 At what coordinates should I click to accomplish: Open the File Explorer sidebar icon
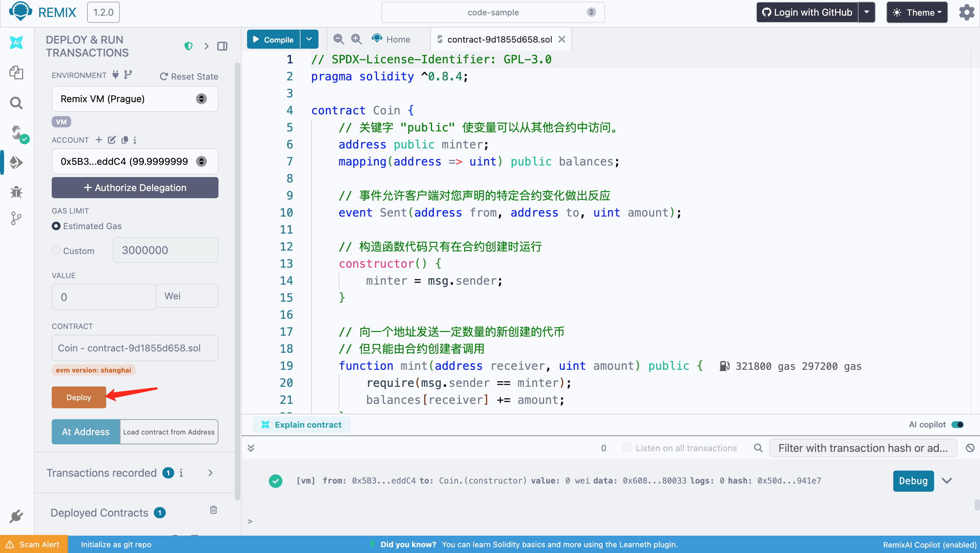[x=16, y=72]
